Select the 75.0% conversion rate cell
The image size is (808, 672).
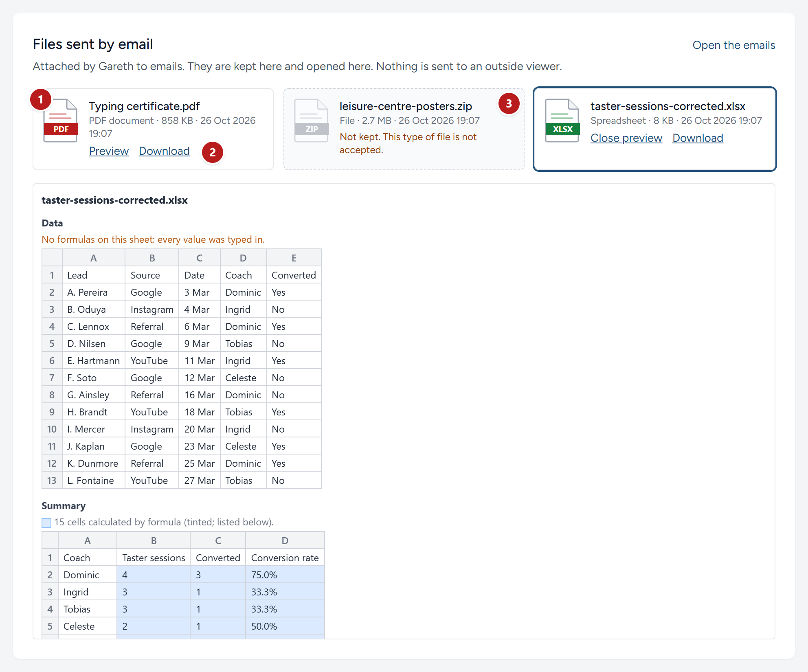(285, 575)
